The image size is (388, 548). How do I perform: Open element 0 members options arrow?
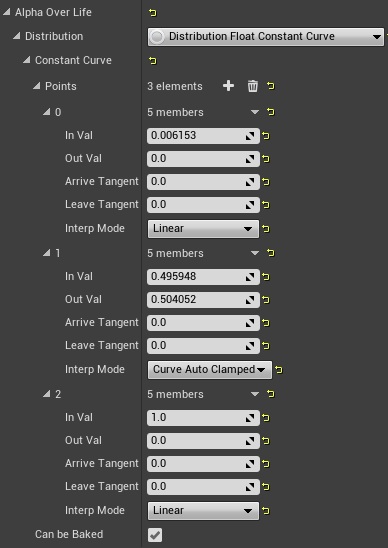point(255,112)
